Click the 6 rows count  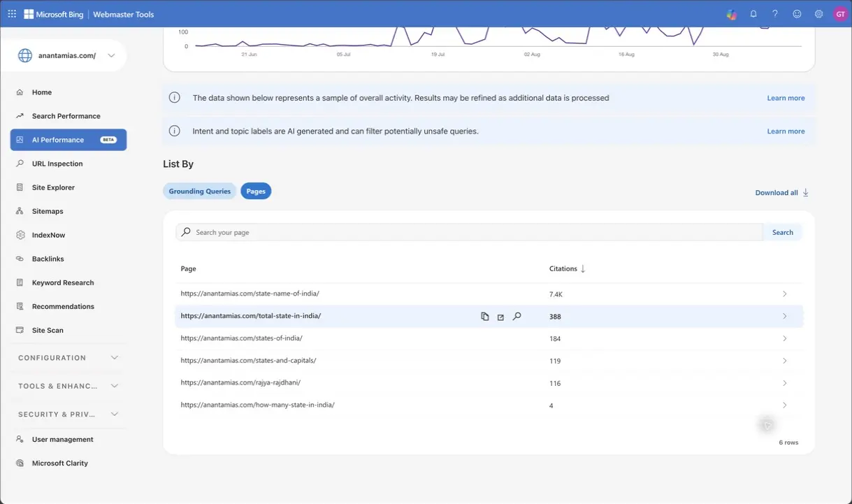coord(788,442)
